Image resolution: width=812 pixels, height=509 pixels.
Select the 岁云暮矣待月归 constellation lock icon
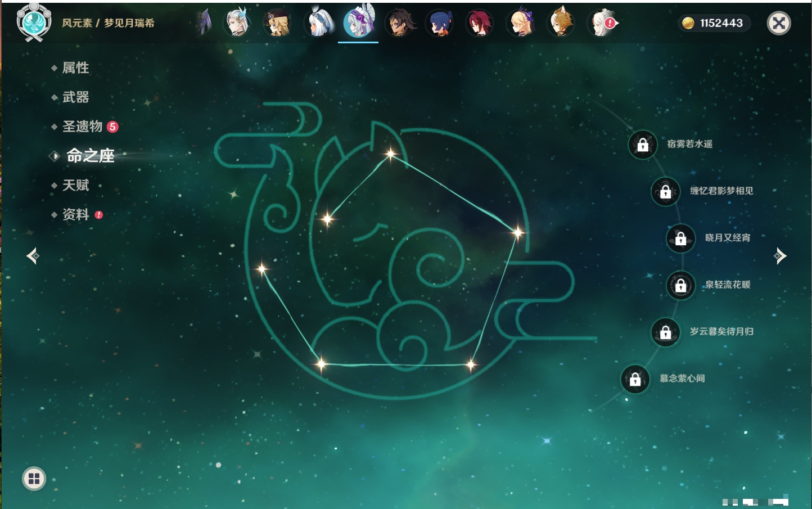(666, 332)
